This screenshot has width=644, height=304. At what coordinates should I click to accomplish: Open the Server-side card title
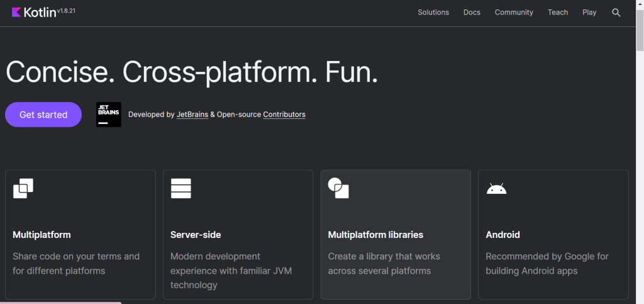pyautogui.click(x=196, y=235)
